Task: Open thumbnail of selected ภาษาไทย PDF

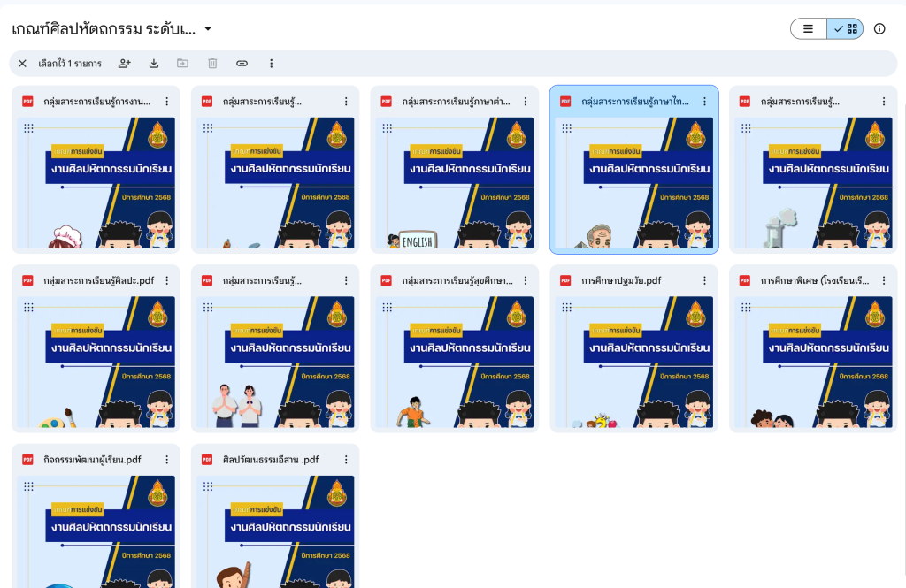Action: [x=633, y=181]
